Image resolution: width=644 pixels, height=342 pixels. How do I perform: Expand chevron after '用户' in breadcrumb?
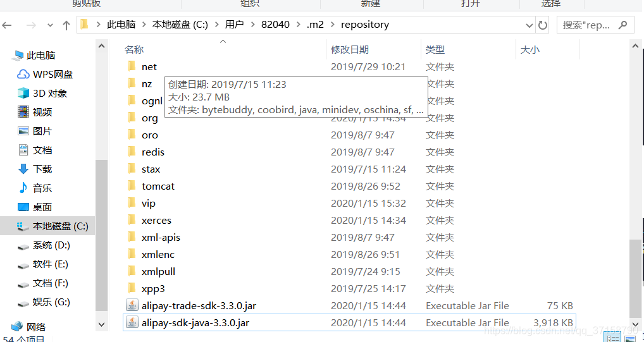point(252,25)
